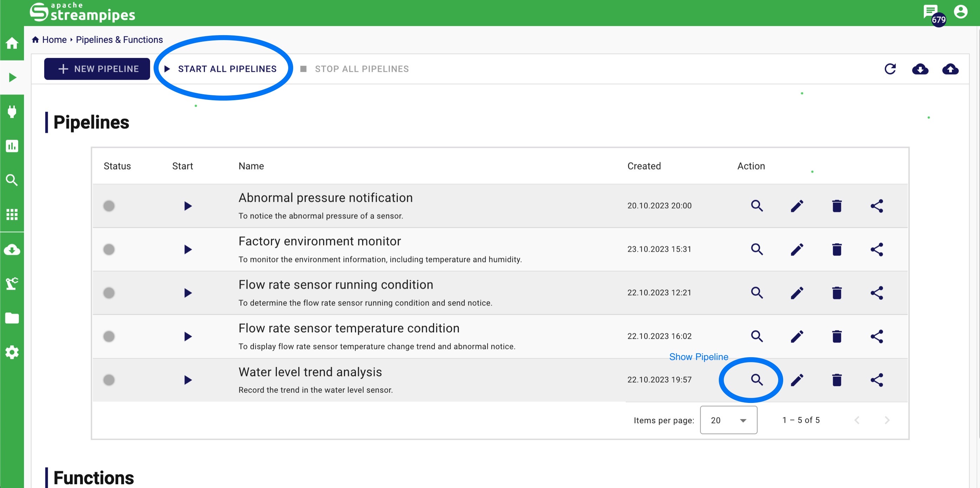Open the Dashboard chart icon in the sidebar

tap(12, 146)
